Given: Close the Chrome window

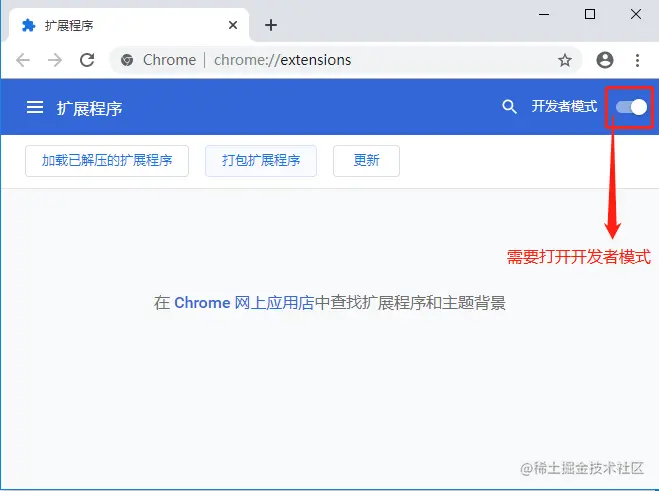Looking at the screenshot, I should pyautogui.click(x=636, y=14).
